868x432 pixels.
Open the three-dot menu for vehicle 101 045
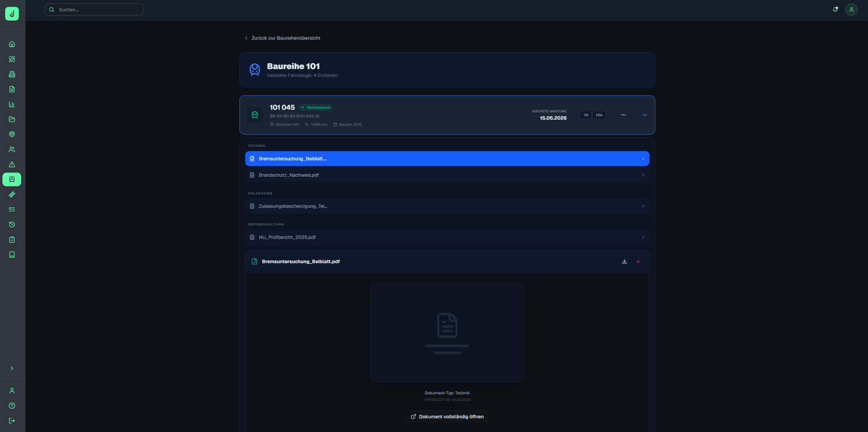coord(623,115)
